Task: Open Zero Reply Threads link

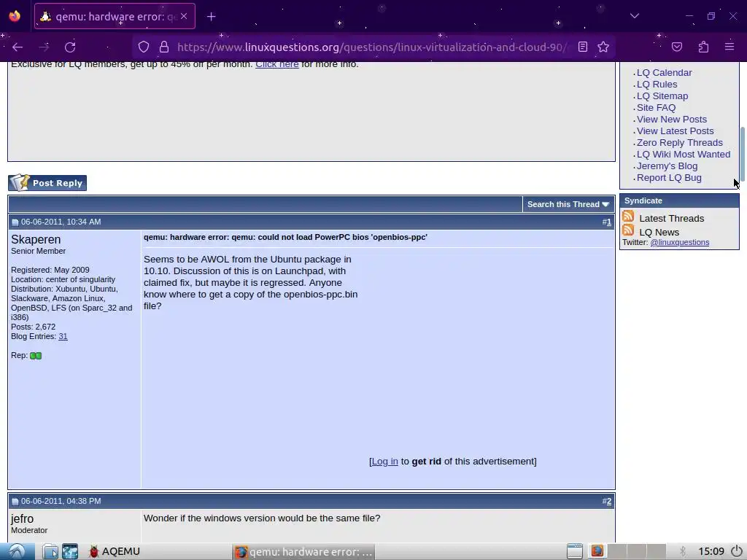Action: [x=679, y=142]
